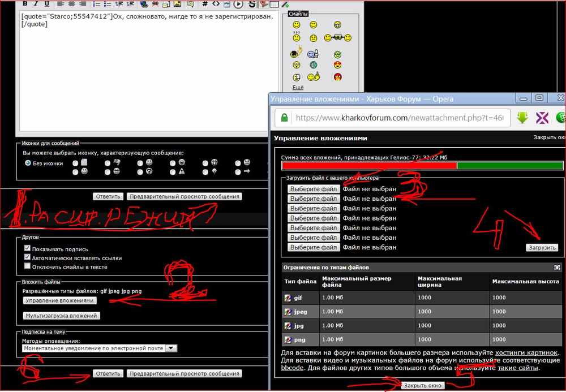Screen dimensions: 566x392
Task: Toggle 'Показывать подпись' checkbox
Action: click(x=27, y=248)
